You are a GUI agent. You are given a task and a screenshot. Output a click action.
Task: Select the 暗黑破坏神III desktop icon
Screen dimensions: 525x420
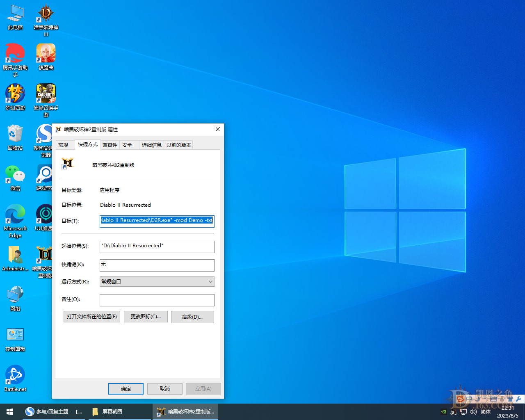tap(46, 21)
